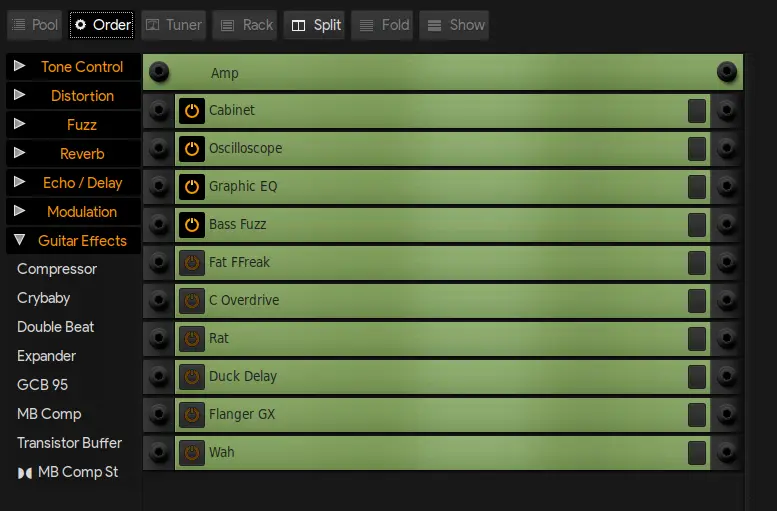Click the Rat effect power icon
The height and width of the screenshot is (511, 777).
click(192, 339)
